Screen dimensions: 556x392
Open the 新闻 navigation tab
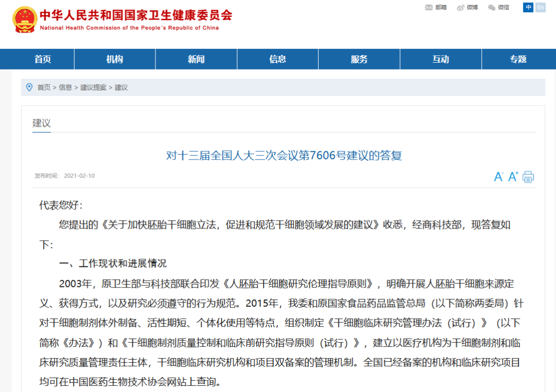[x=196, y=59]
